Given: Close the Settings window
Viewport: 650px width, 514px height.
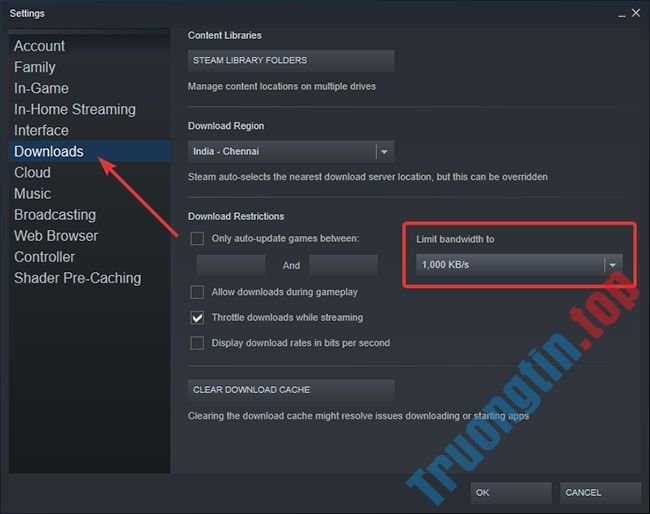Looking at the screenshot, I should pos(636,13).
